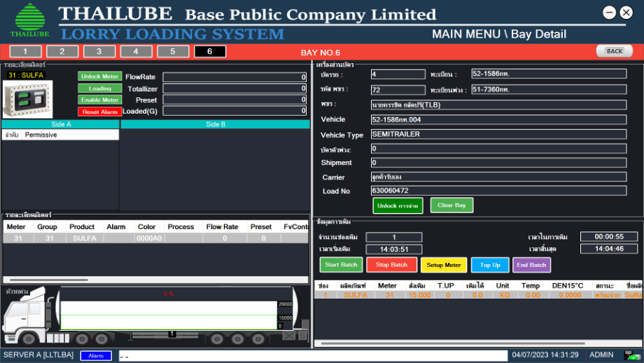Click the Color column header

[x=146, y=226]
